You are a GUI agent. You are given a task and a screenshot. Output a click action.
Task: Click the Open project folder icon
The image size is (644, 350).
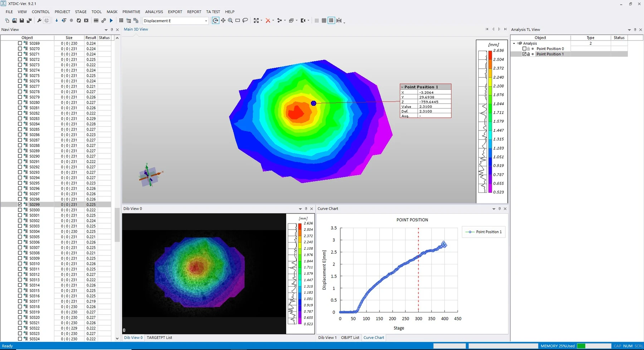14,21
